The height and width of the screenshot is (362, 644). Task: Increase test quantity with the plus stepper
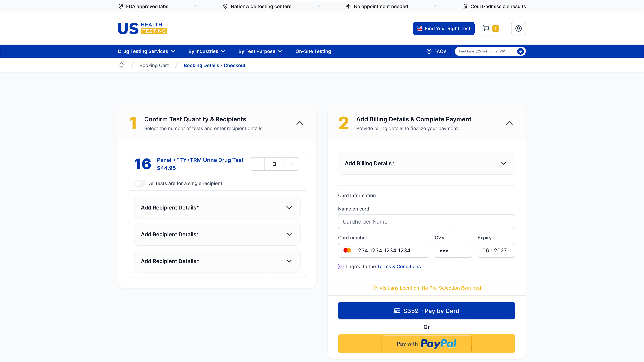point(292,164)
